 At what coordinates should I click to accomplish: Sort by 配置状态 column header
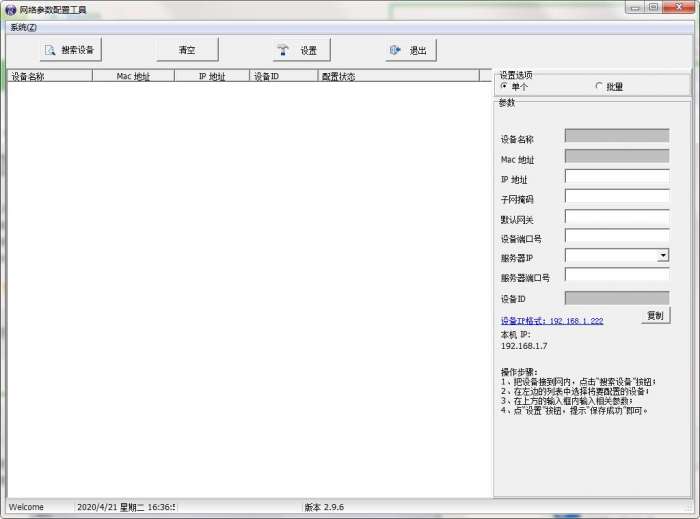(x=398, y=76)
